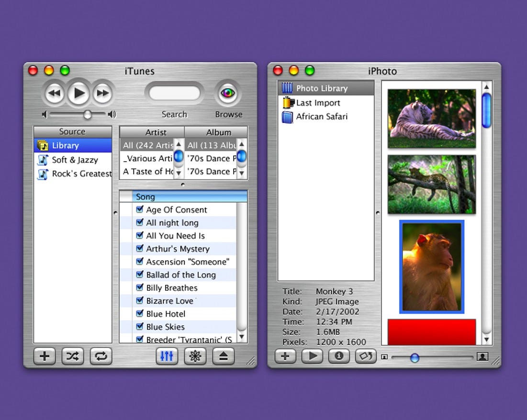Select All (113 Albums) in Album list
527x420 pixels.
pos(211,145)
